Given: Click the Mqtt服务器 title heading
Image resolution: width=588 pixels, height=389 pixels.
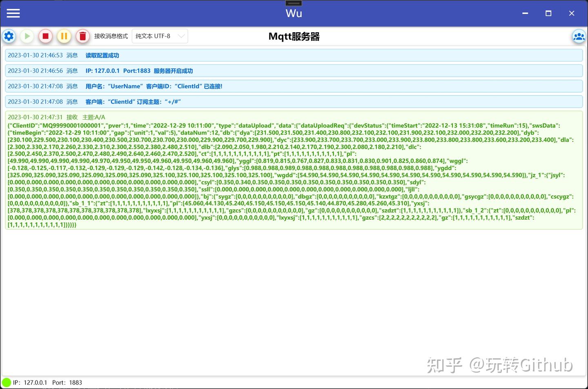Looking at the screenshot, I should tap(294, 36).
